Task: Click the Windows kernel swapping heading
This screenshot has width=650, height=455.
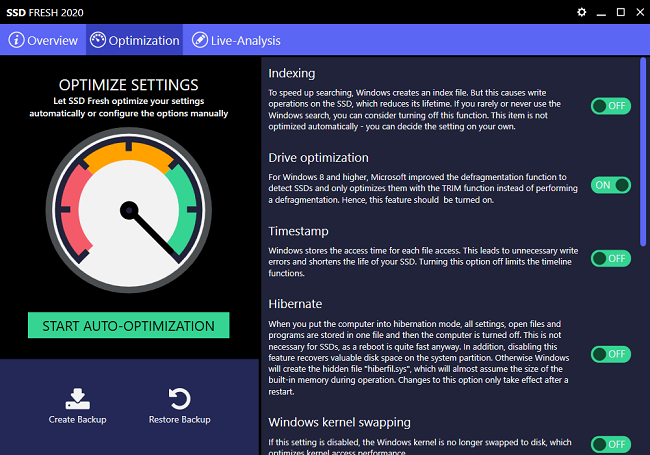Action: pyautogui.click(x=340, y=422)
